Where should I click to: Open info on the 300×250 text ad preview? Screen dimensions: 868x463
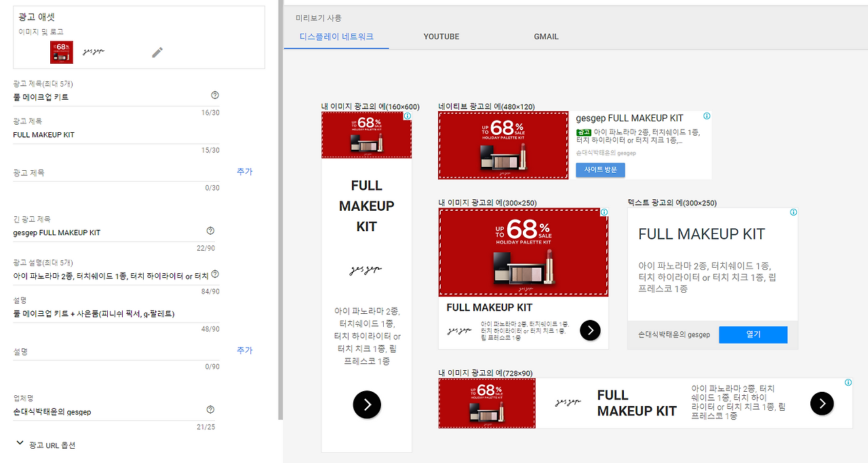(x=793, y=212)
